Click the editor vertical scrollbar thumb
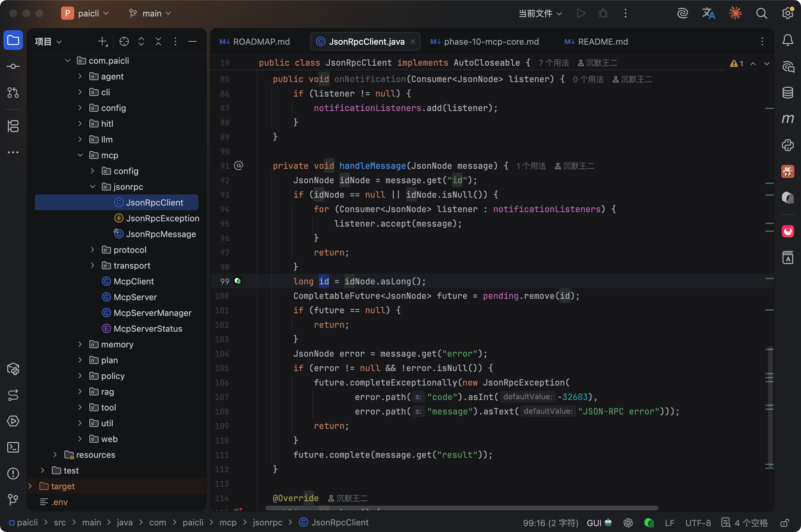This screenshot has height=532, width=801. pos(770,408)
